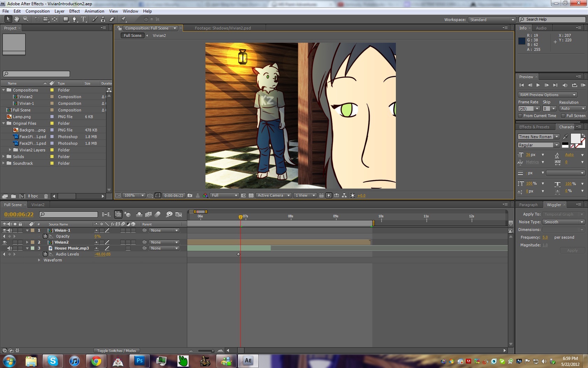Select the Unified Camera tool
588x368 pixels.
(x=46, y=19)
